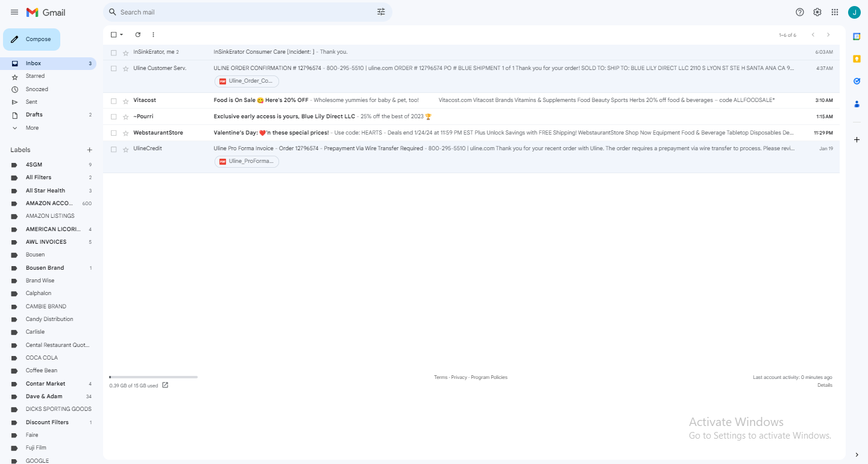Expand More in the left sidebar

tap(32, 128)
